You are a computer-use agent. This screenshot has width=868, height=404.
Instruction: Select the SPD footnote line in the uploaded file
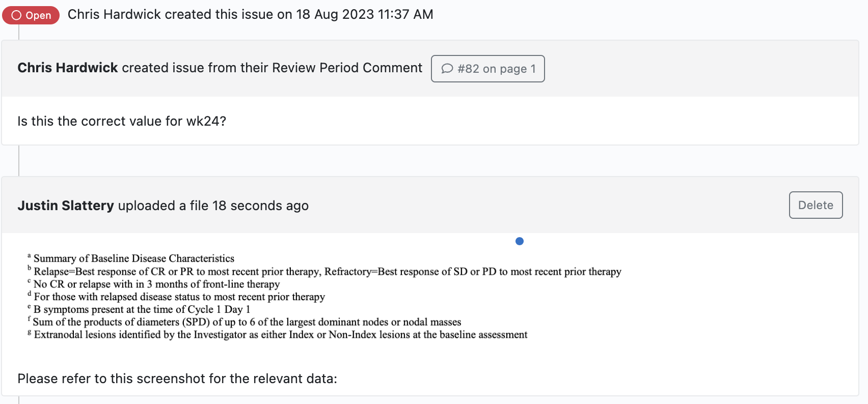tap(245, 322)
